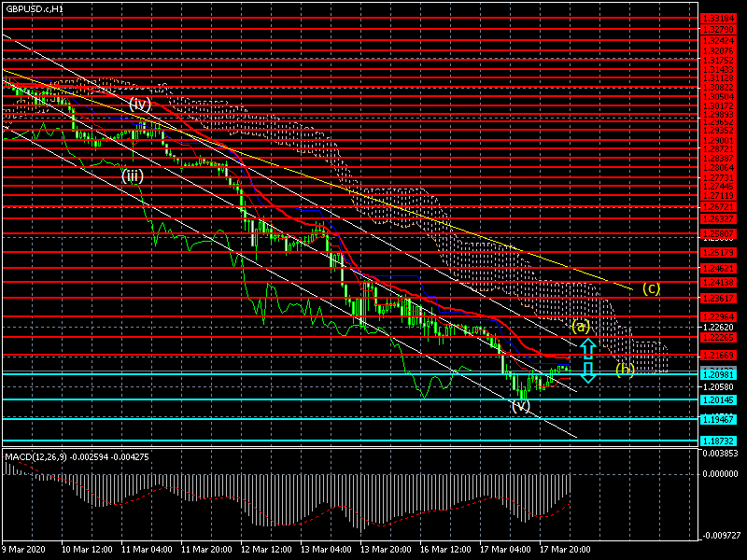The height and width of the screenshot is (560, 747).
Task: Click the 1.31433 price level label
Action: [x=718, y=70]
